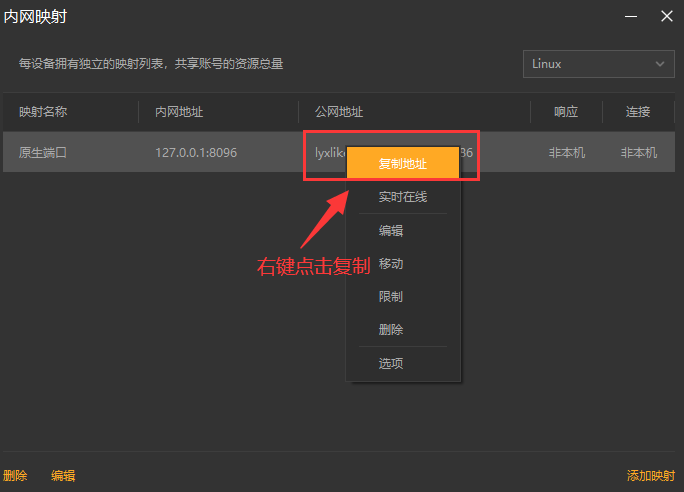Click 添加映射 to add a mapping
This screenshot has height=492, width=684.
pyautogui.click(x=650, y=475)
